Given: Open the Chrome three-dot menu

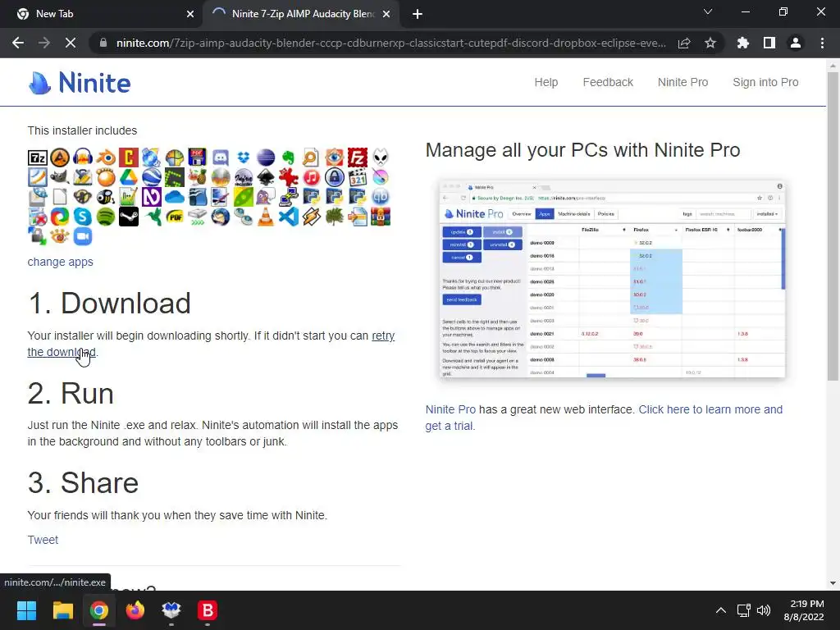Looking at the screenshot, I should click(x=822, y=43).
